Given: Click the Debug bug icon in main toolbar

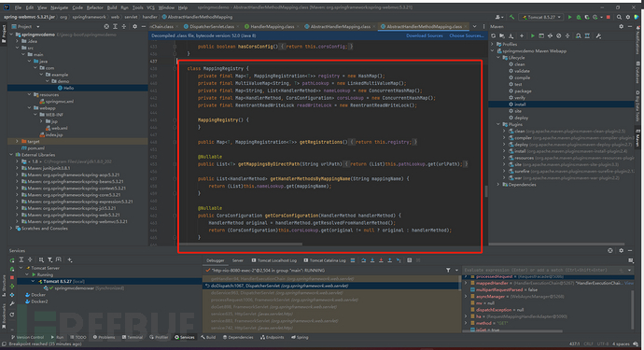Looking at the screenshot, I should coord(579,17).
